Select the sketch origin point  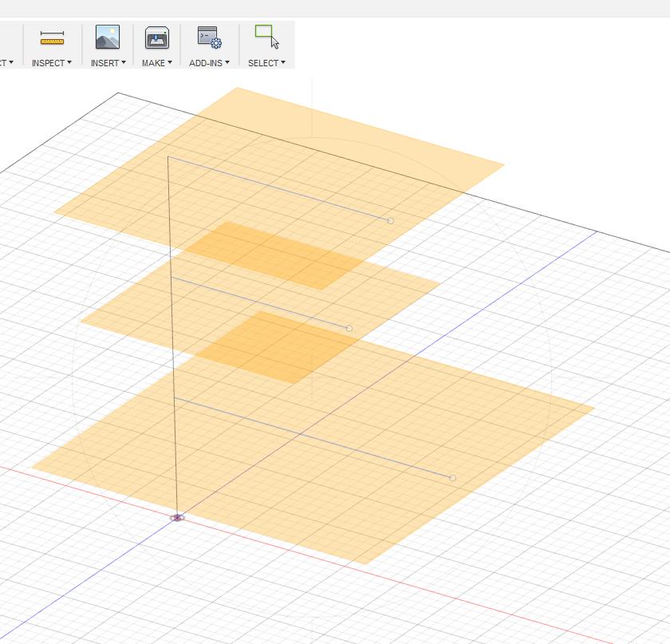click(177, 517)
